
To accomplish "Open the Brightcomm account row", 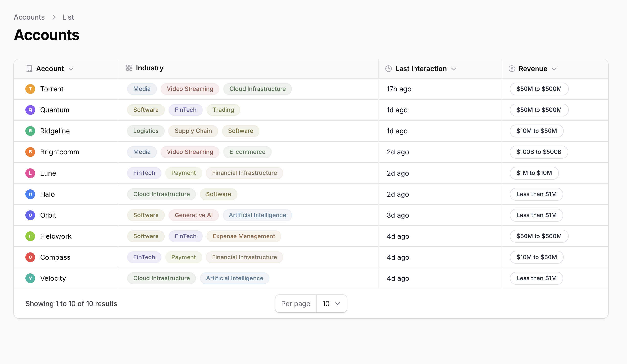I will pos(60,152).
